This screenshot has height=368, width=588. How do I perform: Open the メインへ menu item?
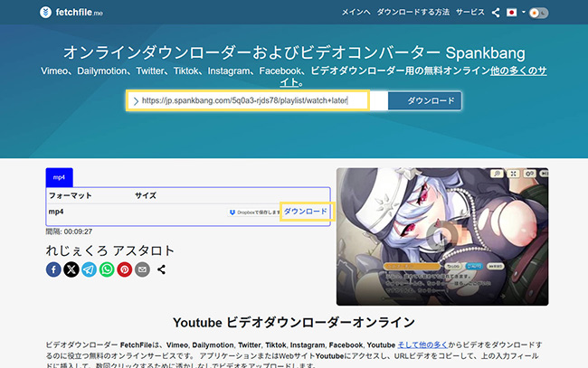[x=356, y=13]
